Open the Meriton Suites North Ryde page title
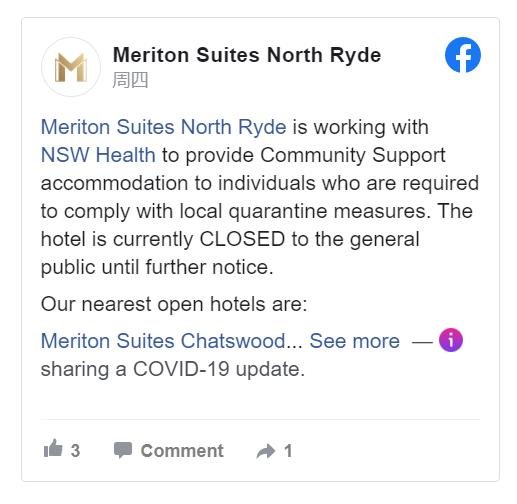 tap(247, 55)
